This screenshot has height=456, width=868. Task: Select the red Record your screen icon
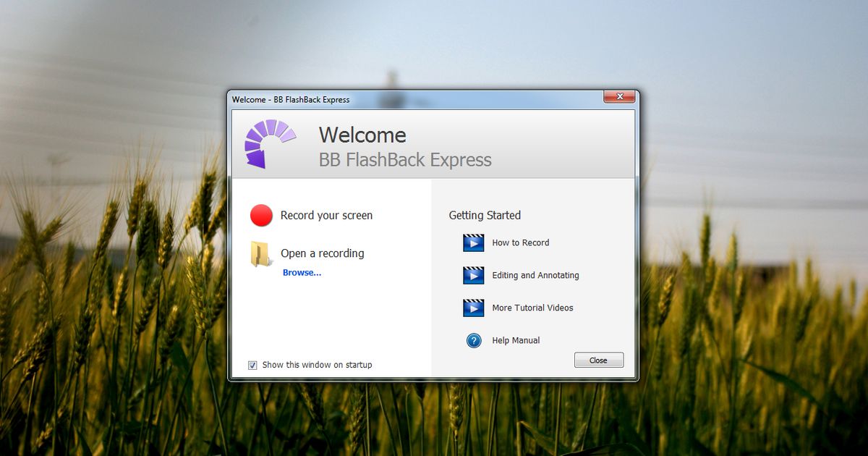point(260,215)
